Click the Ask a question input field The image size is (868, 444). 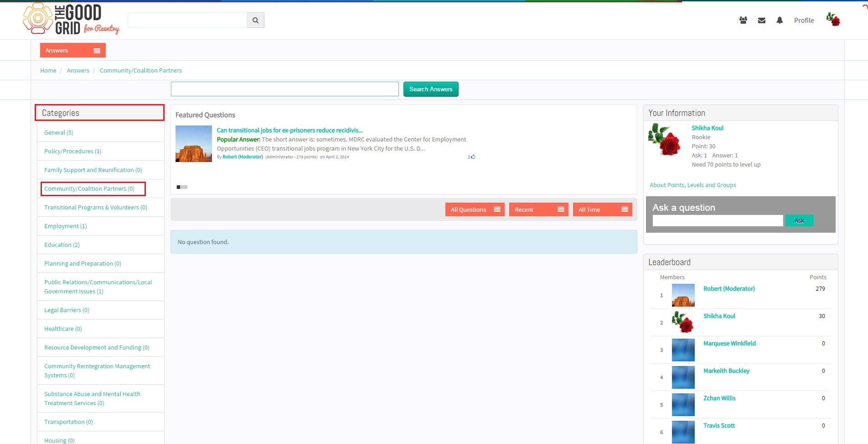click(x=718, y=220)
